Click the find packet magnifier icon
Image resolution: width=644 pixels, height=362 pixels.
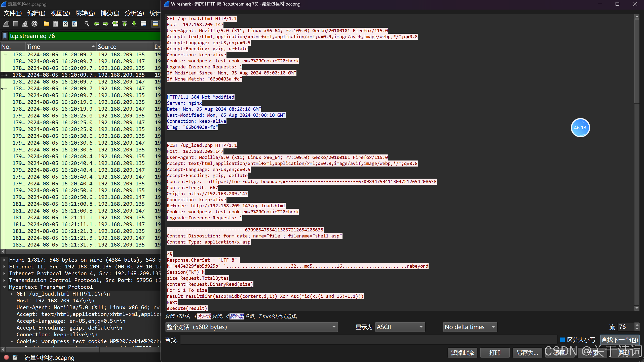pos(87,24)
